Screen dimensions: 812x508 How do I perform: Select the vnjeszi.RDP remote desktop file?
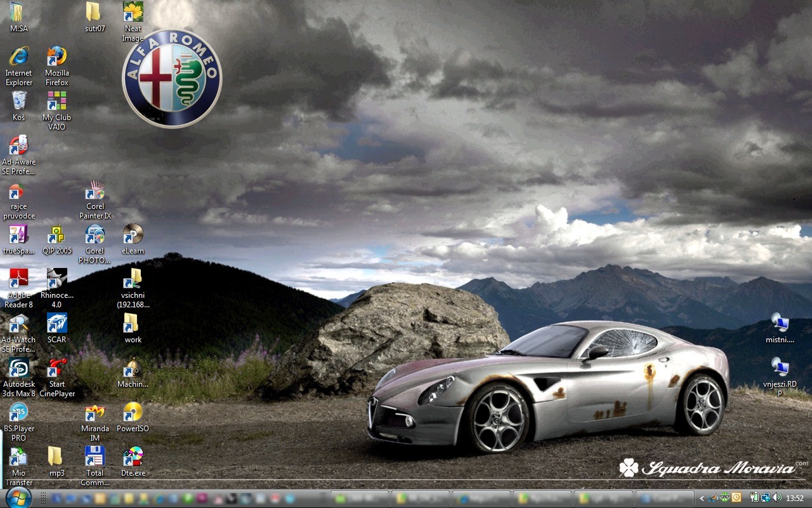click(x=780, y=368)
